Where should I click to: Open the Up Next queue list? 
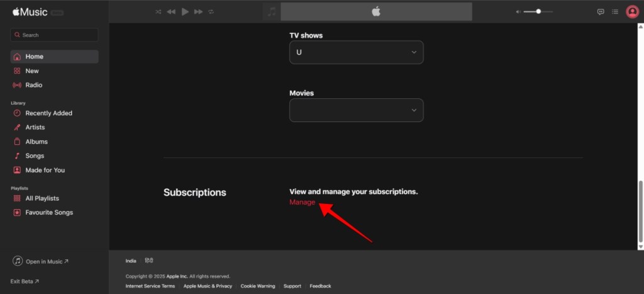click(x=615, y=12)
